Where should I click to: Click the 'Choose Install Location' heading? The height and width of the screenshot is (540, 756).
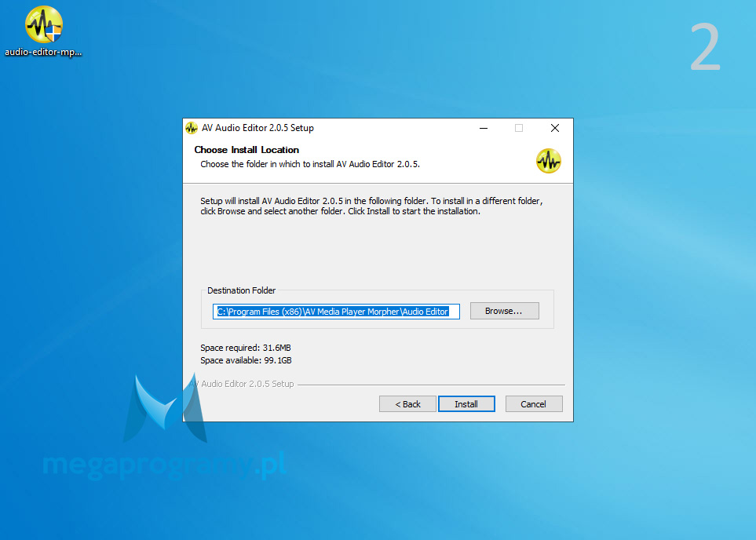[x=247, y=149]
